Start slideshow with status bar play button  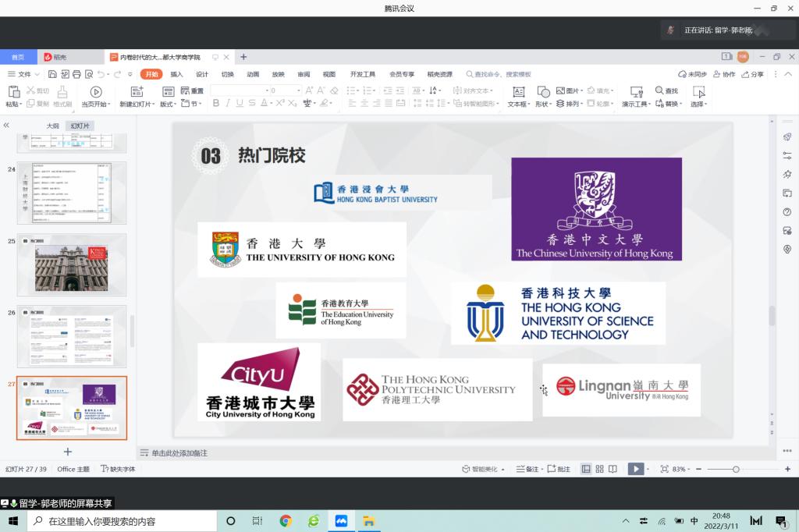click(635, 469)
